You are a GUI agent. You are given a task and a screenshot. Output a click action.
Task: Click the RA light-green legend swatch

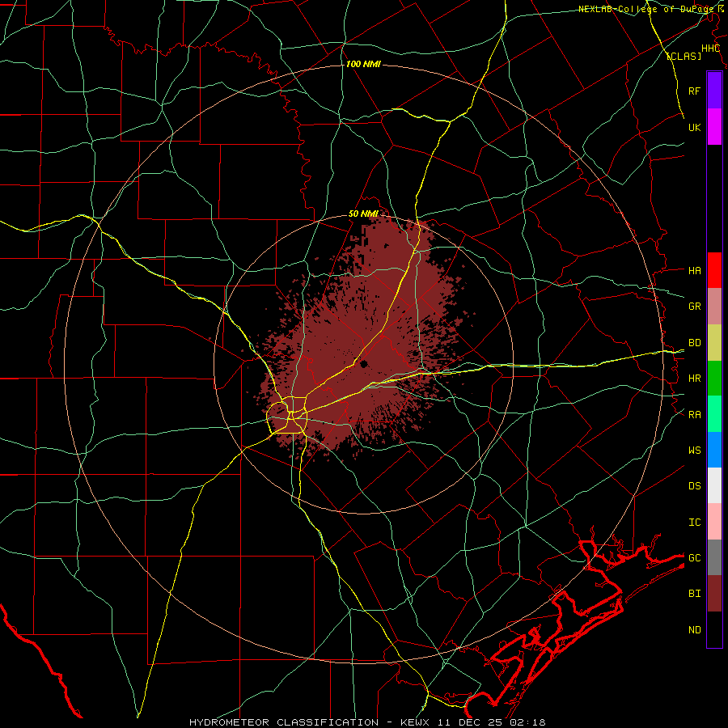[x=714, y=414]
